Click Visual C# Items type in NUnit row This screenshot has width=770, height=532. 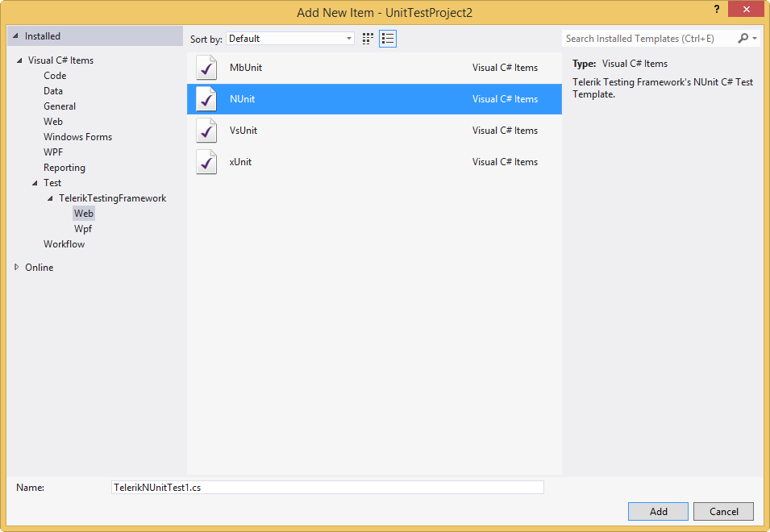click(505, 99)
